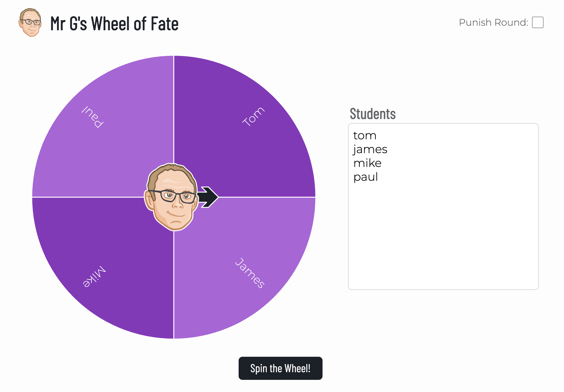Viewport: 564px width, 392px height.
Task: Click the Tom label on the wheel
Action: point(253,117)
